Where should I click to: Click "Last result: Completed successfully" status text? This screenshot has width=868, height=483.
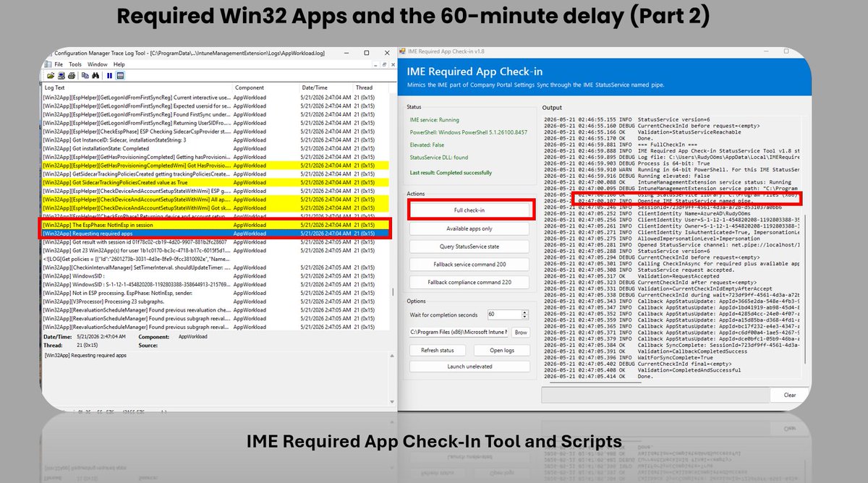pyautogui.click(x=452, y=173)
